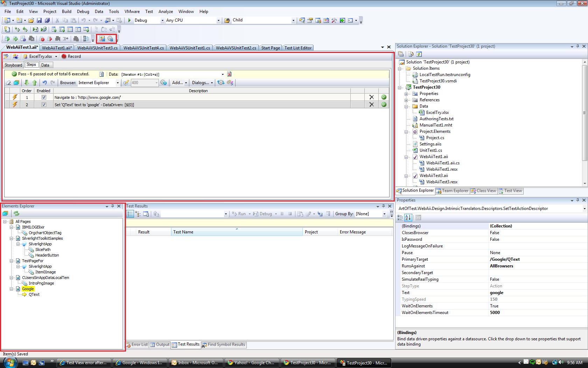Delete step 2 with its X icon

pos(371,105)
